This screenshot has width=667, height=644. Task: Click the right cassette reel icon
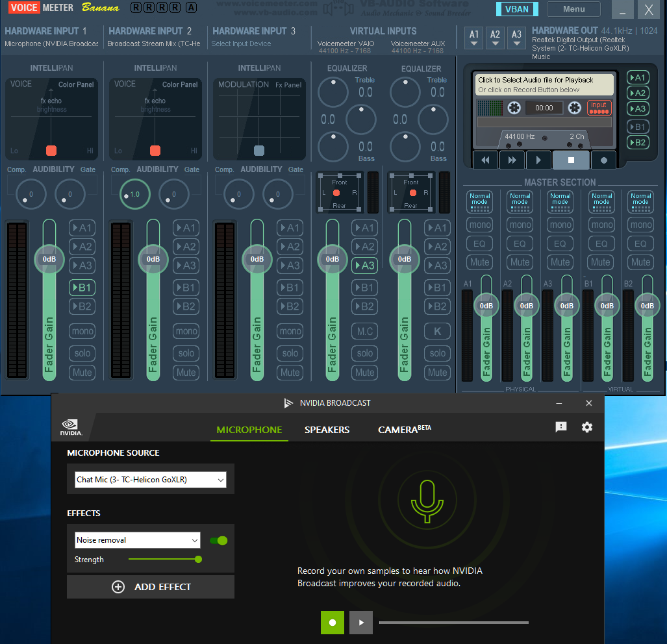[x=574, y=108]
